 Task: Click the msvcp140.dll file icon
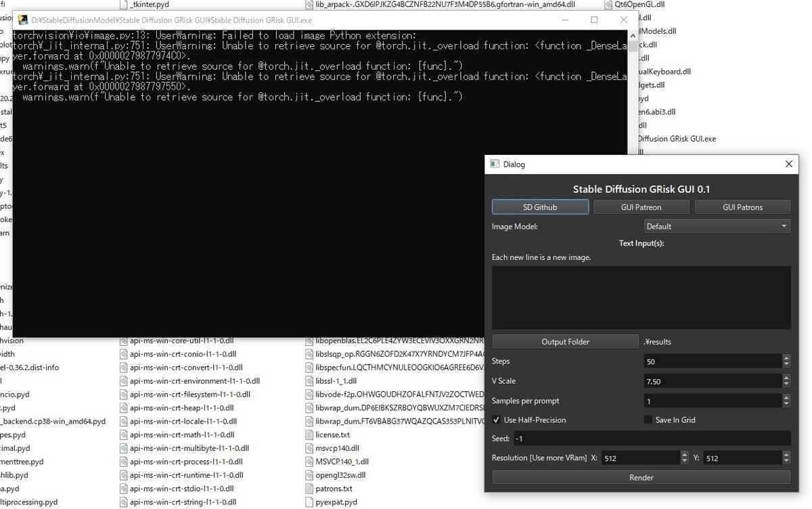click(308, 448)
